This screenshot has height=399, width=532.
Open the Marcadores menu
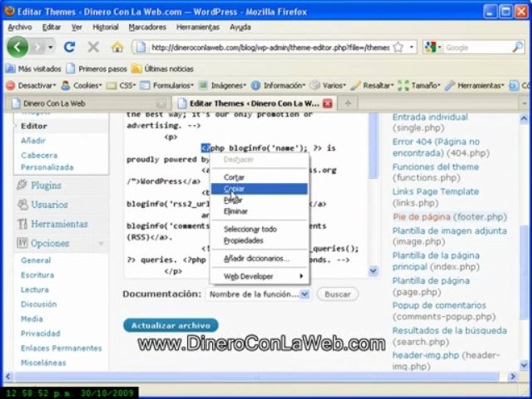point(147,27)
